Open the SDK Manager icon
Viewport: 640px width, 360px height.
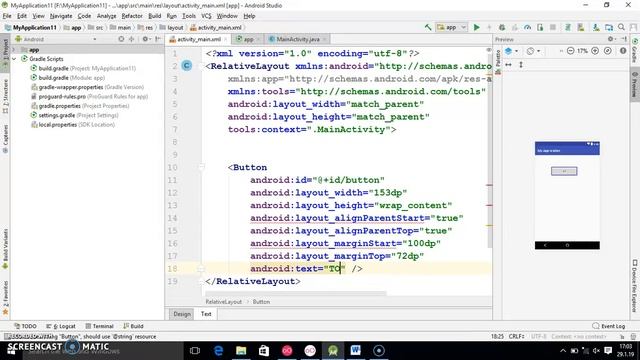[x=596, y=27]
